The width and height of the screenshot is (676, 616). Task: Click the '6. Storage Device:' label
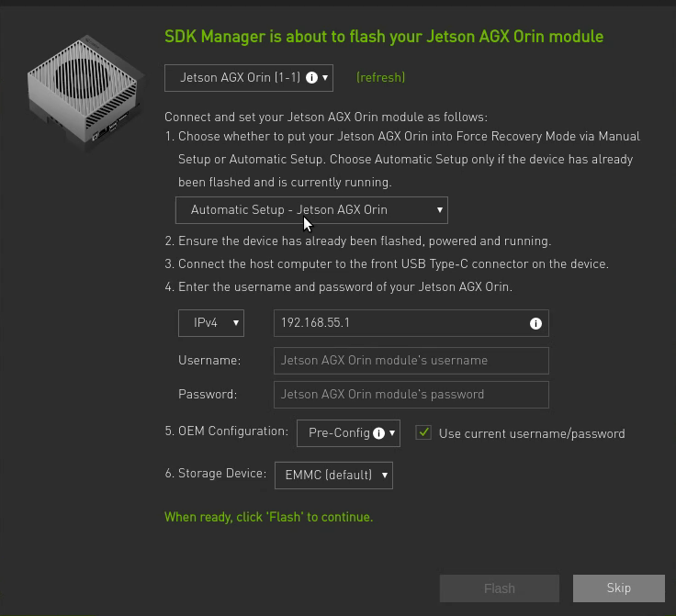(x=216, y=474)
